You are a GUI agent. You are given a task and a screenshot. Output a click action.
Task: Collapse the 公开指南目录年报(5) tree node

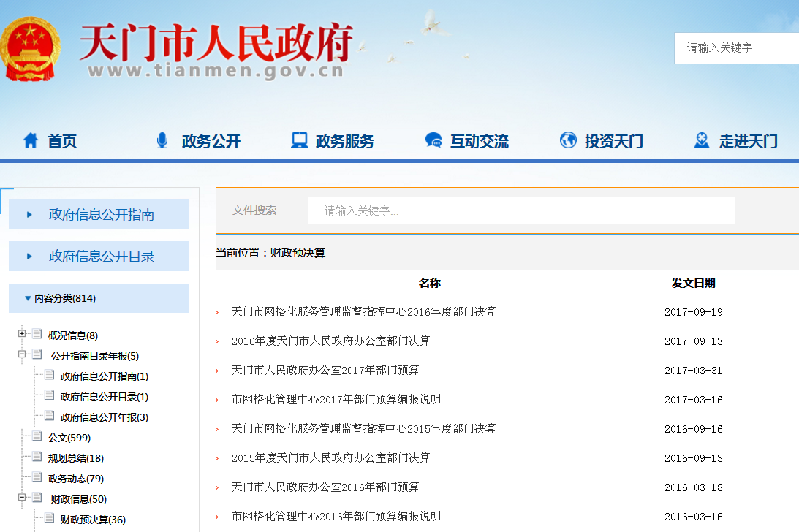[x=22, y=355]
